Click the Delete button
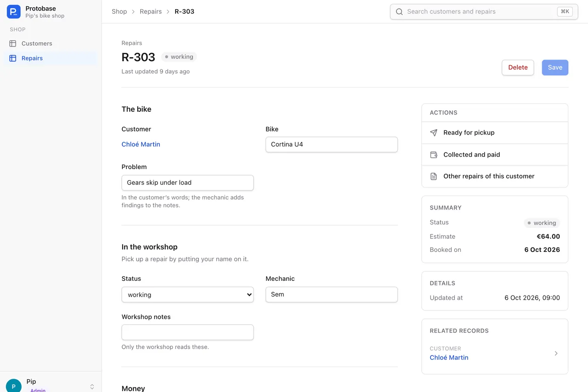The image size is (588, 392). click(518, 68)
